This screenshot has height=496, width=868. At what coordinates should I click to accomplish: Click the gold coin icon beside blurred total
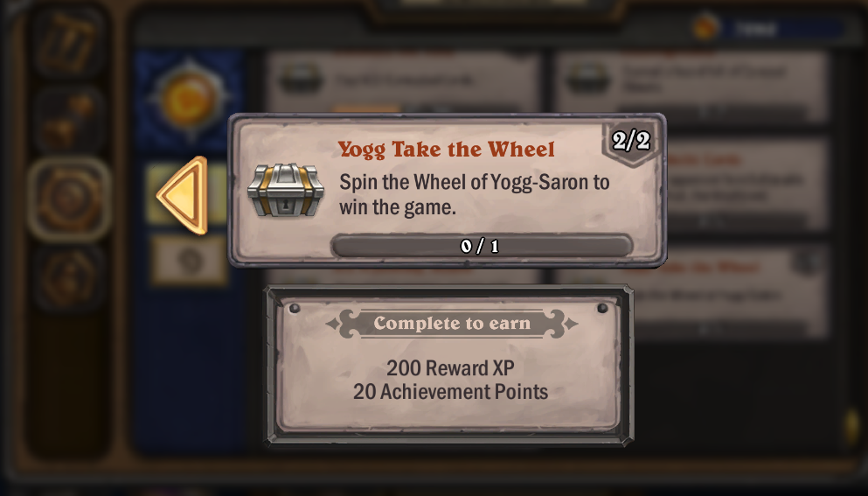[x=705, y=27]
